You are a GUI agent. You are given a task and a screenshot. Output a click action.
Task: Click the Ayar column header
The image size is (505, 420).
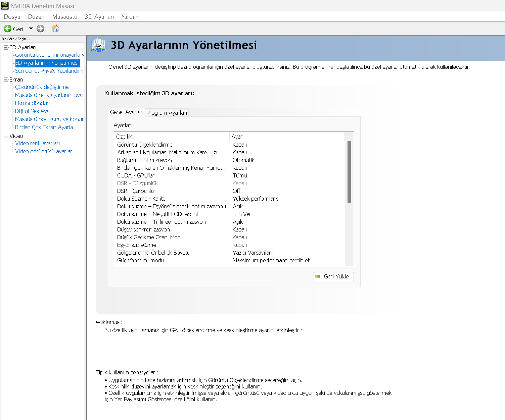(x=287, y=137)
